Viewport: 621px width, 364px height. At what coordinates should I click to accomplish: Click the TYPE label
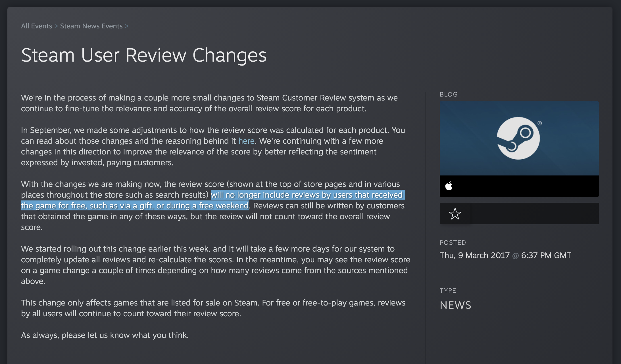448,290
